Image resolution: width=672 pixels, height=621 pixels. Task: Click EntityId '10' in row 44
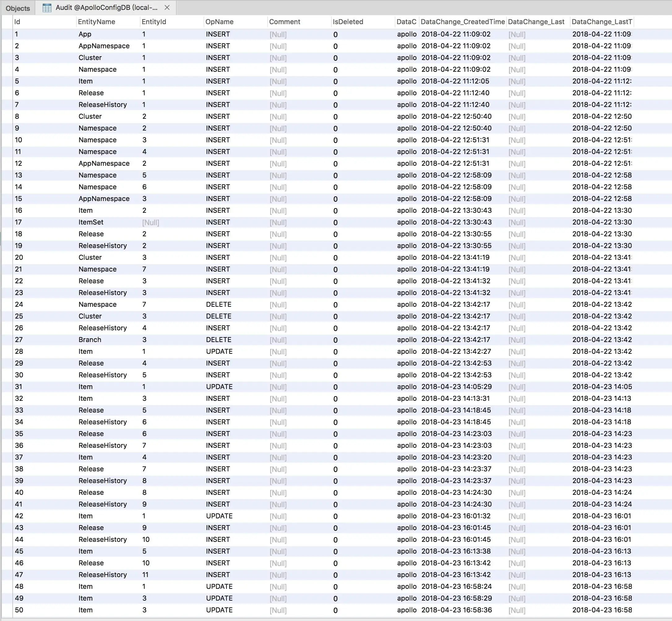tap(146, 539)
